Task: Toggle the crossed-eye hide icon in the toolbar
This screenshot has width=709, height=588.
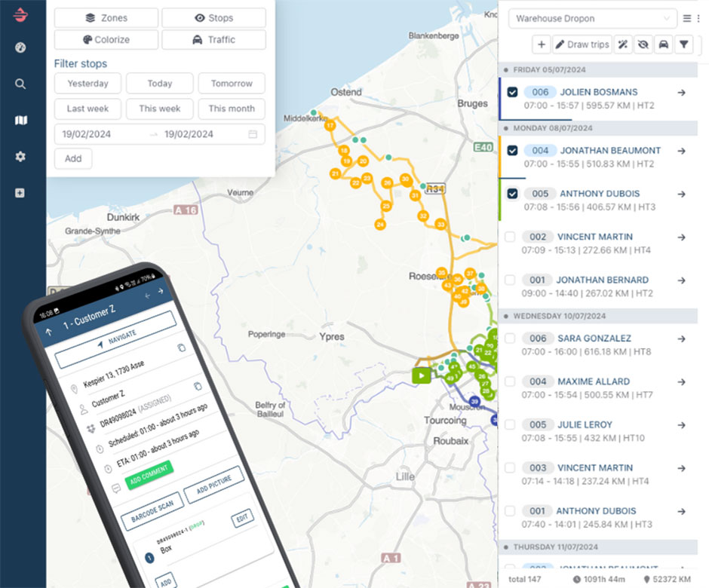Action: [643, 44]
